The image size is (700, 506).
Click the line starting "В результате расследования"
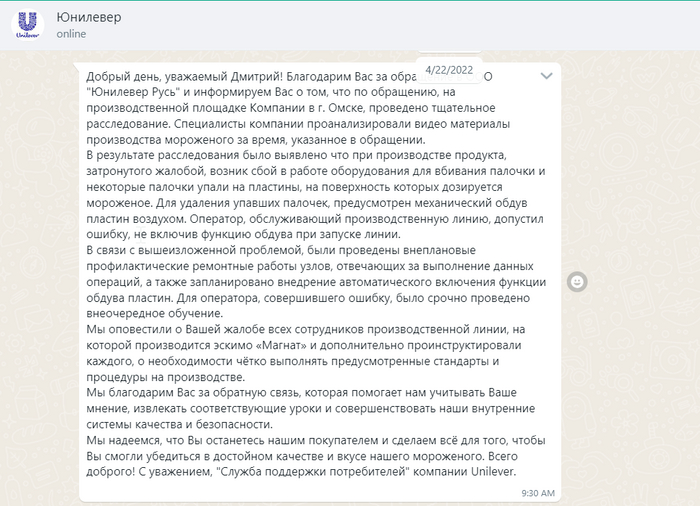(x=296, y=155)
